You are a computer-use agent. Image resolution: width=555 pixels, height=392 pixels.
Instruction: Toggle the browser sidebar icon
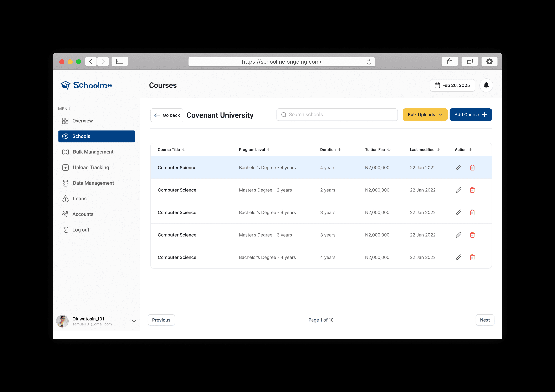(x=120, y=61)
